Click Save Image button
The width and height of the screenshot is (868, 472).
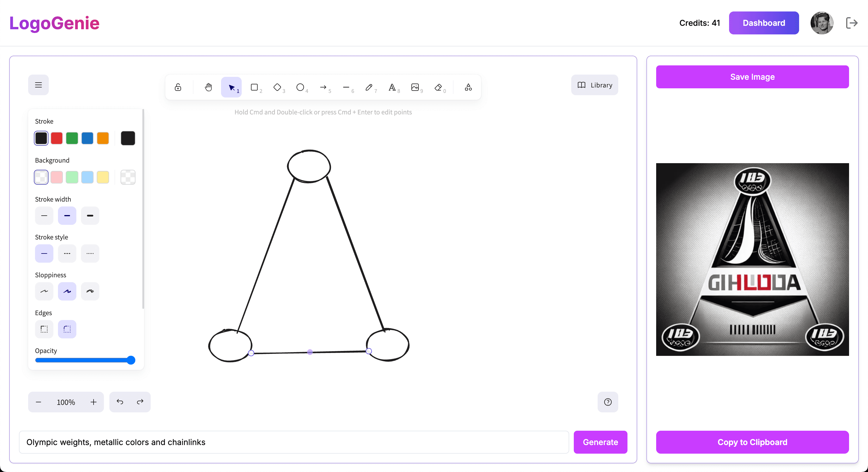752,77
